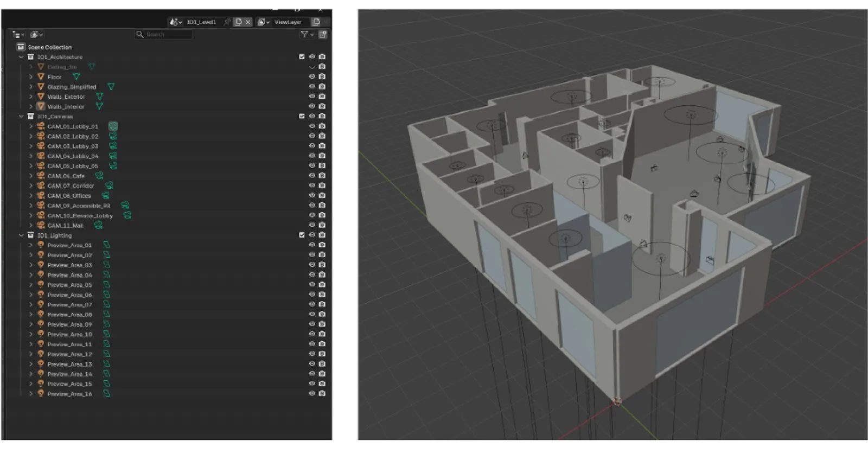Show the hidden Ceiling_3m object
The width and height of the screenshot is (868, 454).
pos(312,67)
